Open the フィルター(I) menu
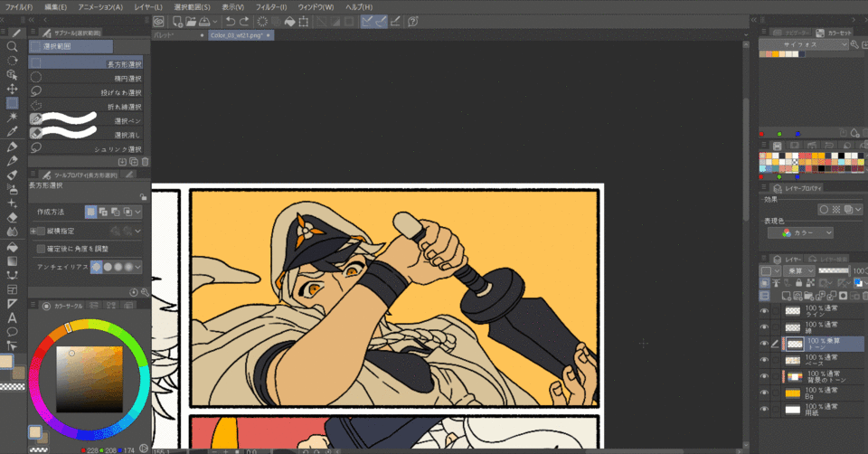The width and height of the screenshot is (868, 454). [x=271, y=7]
